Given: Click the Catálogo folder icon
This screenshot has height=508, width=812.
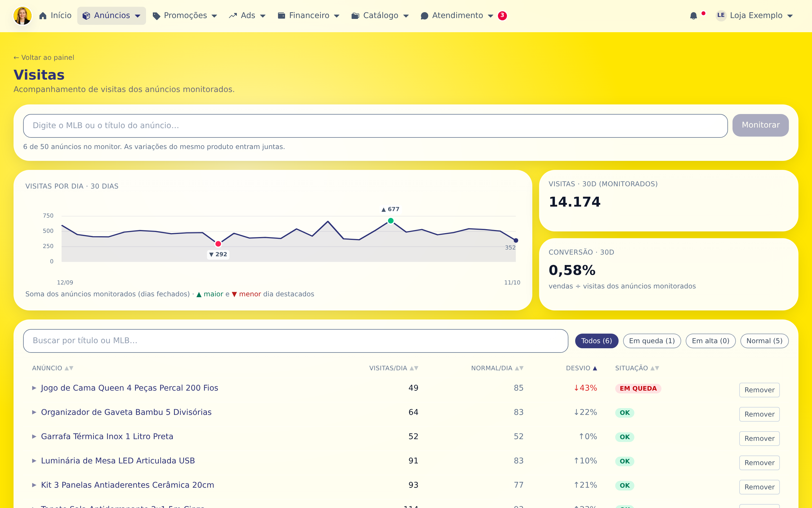Looking at the screenshot, I should pos(355,16).
